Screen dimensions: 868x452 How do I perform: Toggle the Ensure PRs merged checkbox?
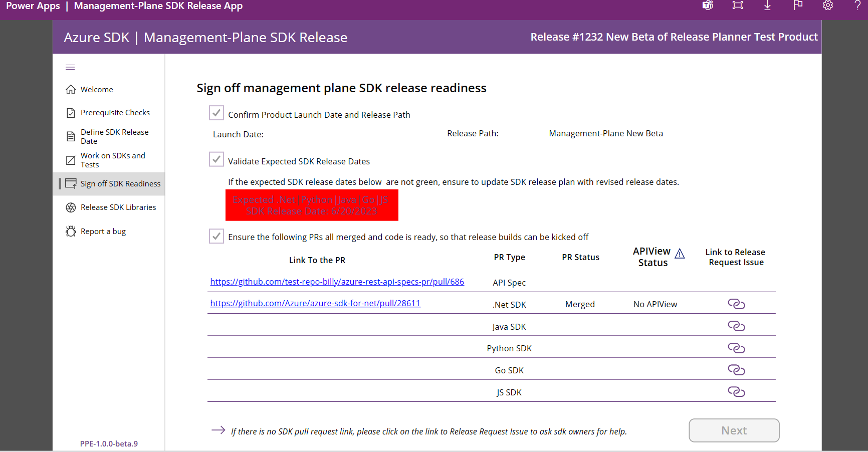216,236
